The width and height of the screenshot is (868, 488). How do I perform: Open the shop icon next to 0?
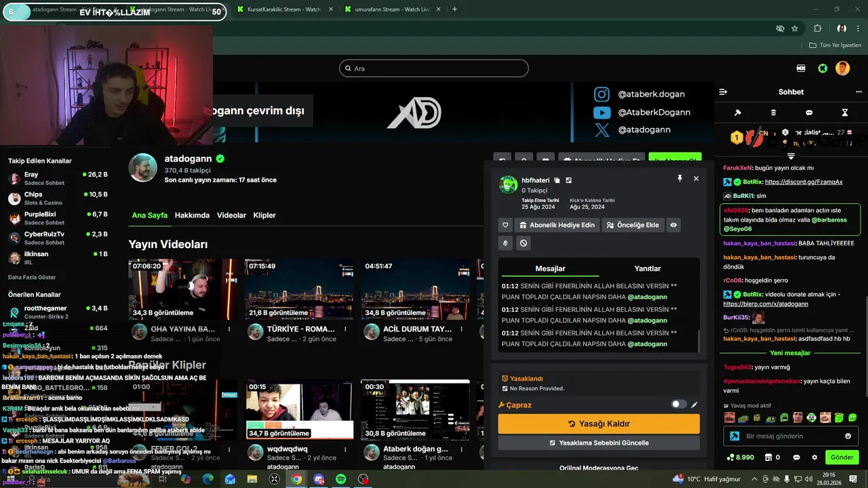(x=768, y=457)
